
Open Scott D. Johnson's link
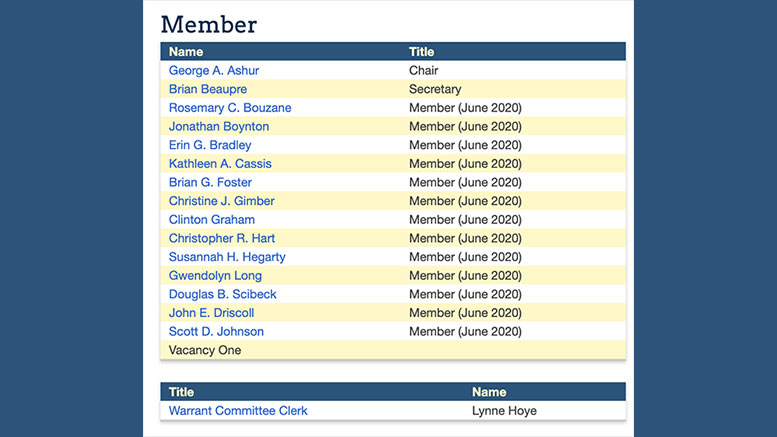click(216, 331)
